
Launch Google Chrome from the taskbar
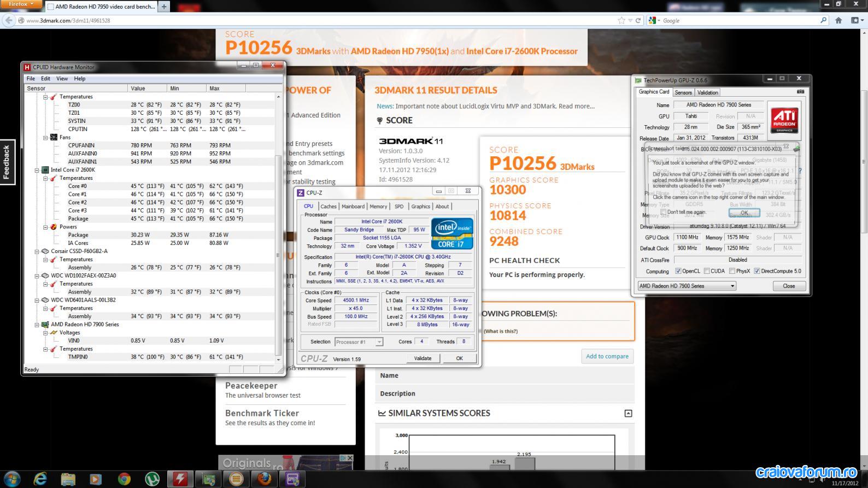click(124, 479)
